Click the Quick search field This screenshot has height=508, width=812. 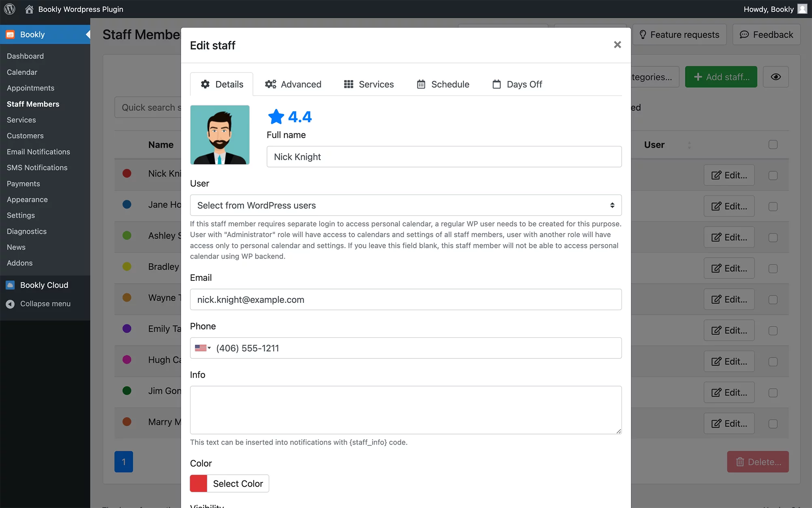(x=148, y=107)
